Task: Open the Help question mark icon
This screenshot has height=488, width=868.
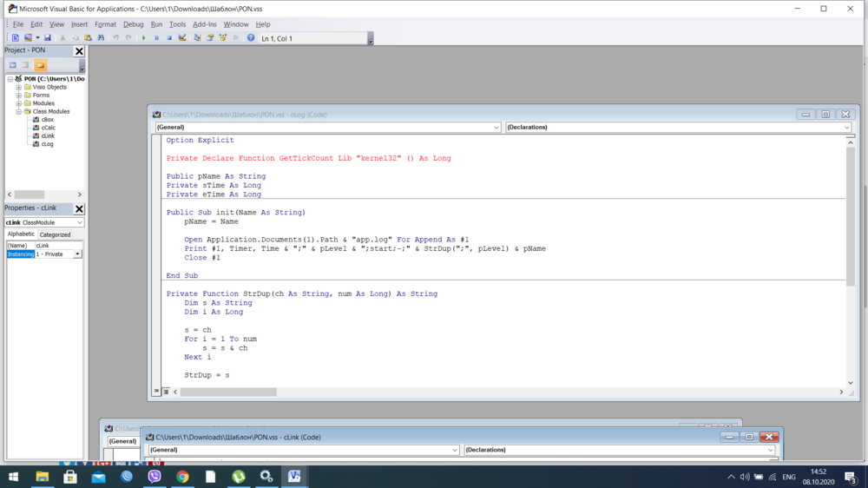Action: (x=251, y=38)
